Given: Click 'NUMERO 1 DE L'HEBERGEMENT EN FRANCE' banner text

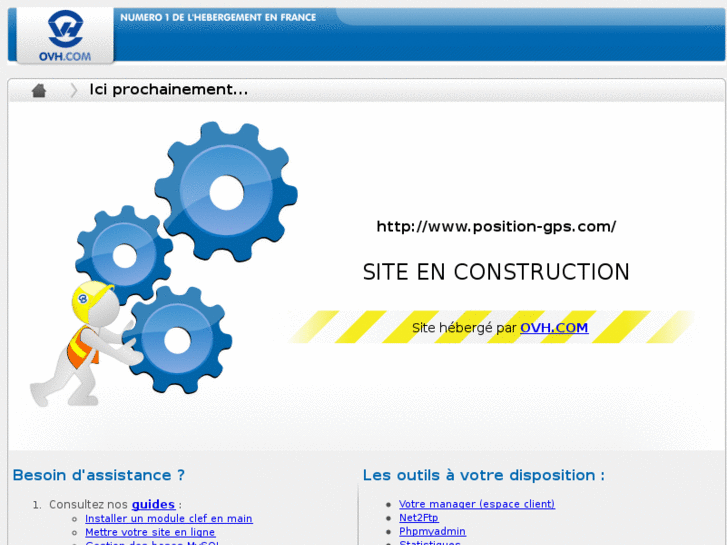Looking at the screenshot, I should (x=218, y=18).
